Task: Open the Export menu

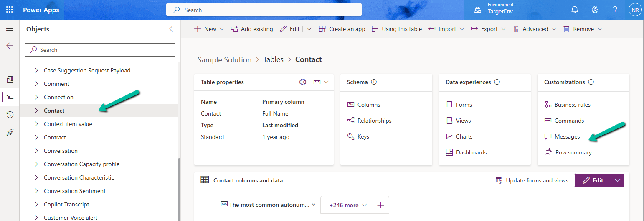Action: tap(488, 29)
